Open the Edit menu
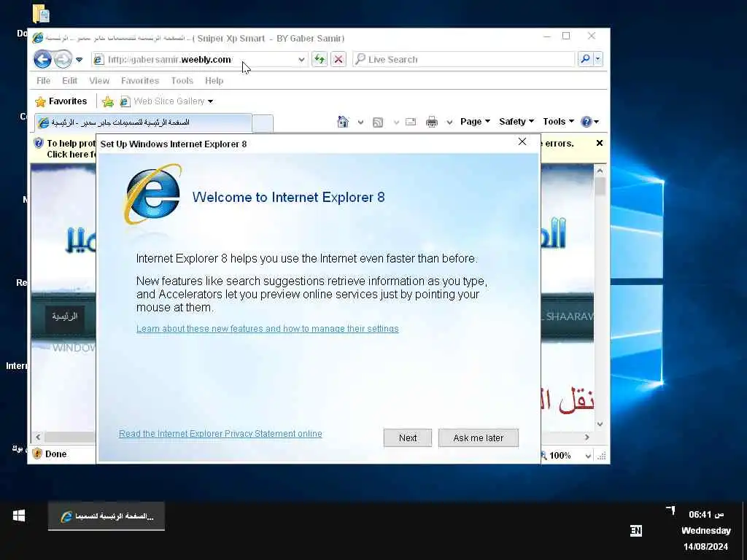Screen dimensions: 747x560 69,81
